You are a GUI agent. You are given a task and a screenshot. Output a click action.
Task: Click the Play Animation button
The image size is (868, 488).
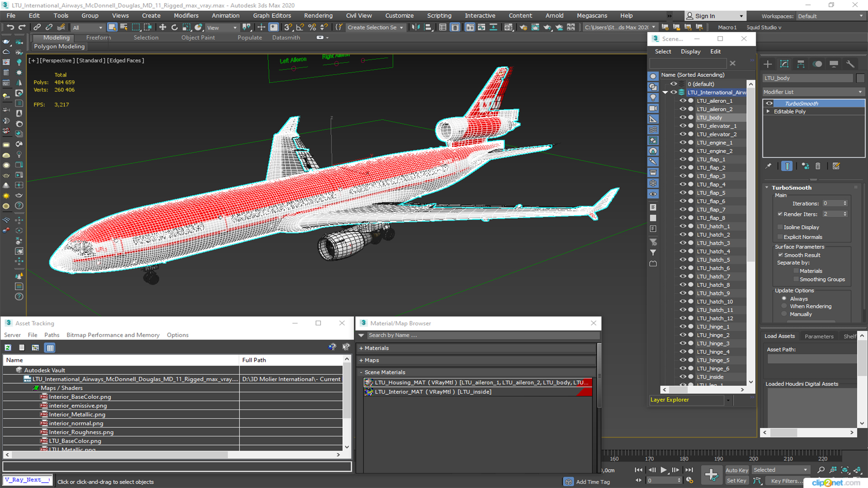(x=663, y=470)
